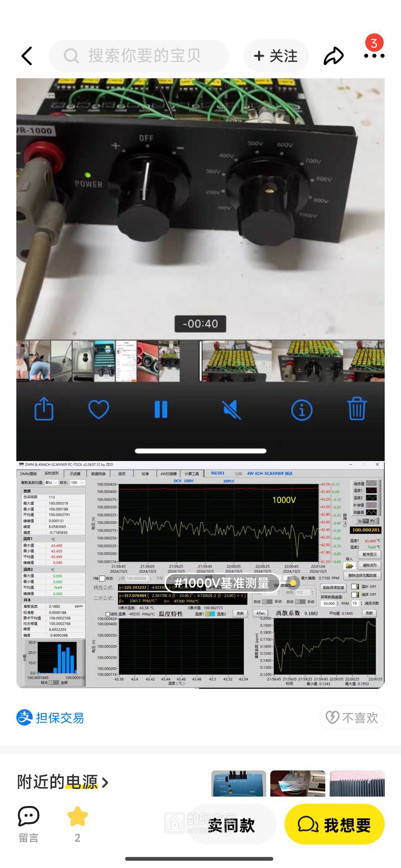Toggle the favorite star
The width and height of the screenshot is (401, 868).
tap(77, 817)
